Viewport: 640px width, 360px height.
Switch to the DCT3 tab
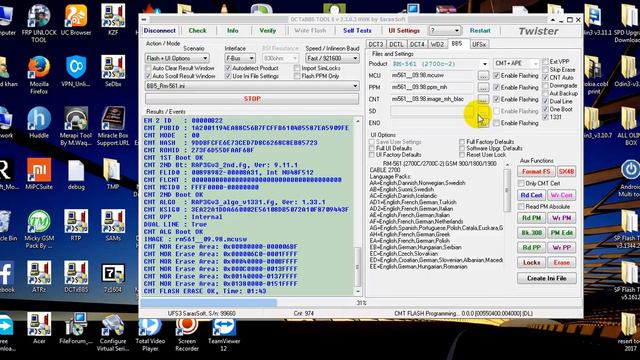click(x=376, y=44)
